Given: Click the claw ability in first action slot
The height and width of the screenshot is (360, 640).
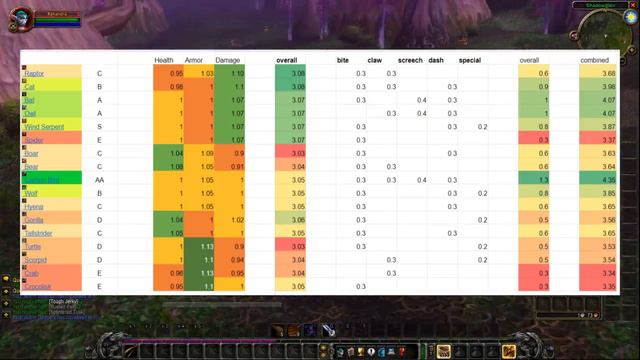Looking at the screenshot, I should click(x=131, y=351).
